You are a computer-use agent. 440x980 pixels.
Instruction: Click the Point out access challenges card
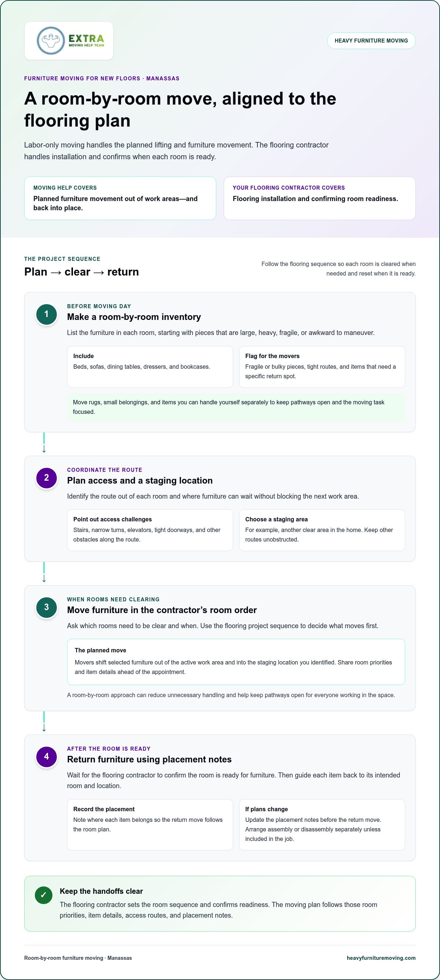tap(150, 530)
